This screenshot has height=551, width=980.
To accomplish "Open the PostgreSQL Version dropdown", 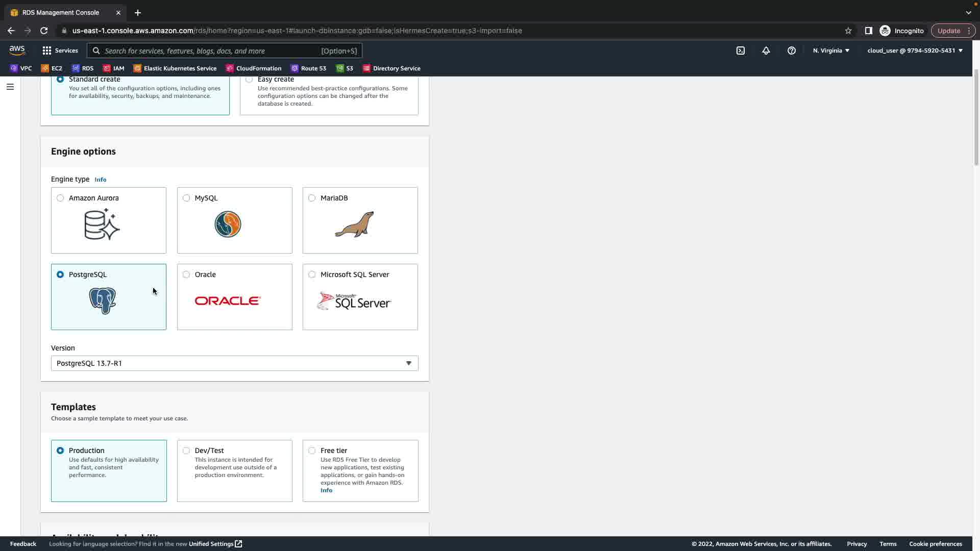I will point(234,363).
